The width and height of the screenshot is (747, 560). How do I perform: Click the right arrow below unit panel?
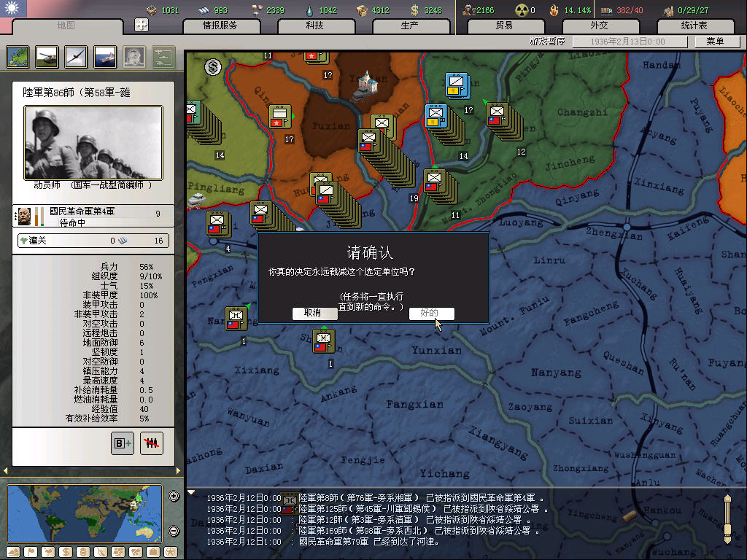[178, 470]
